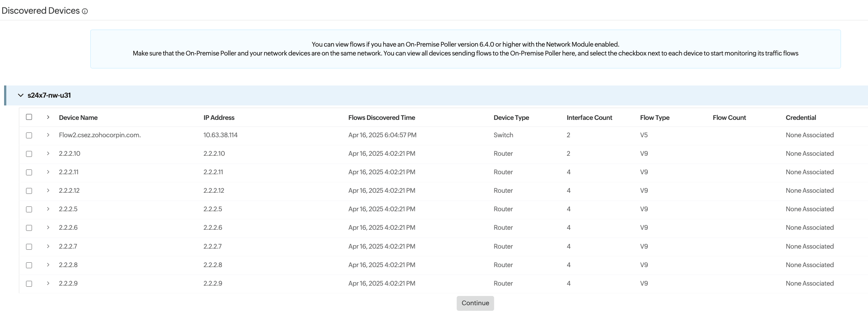Enable monitoring checkbox for device 2.2.2.9
Screen dimensions: 868x313
click(x=29, y=284)
